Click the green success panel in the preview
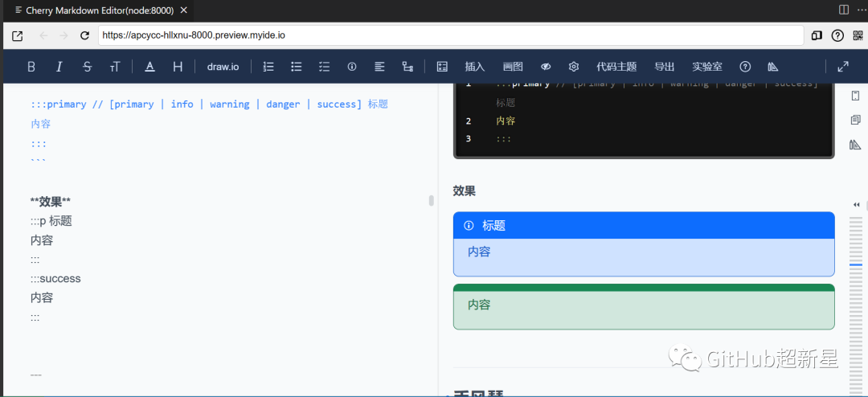 coord(644,307)
